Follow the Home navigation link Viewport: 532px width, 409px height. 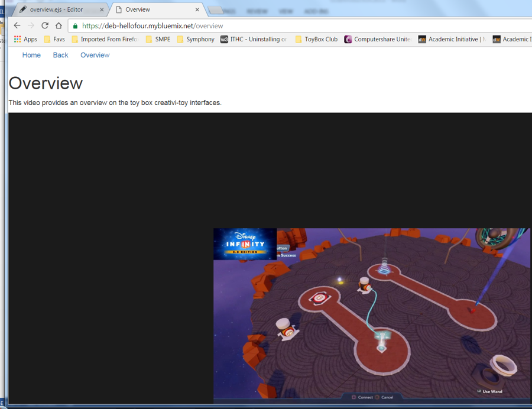tap(31, 55)
